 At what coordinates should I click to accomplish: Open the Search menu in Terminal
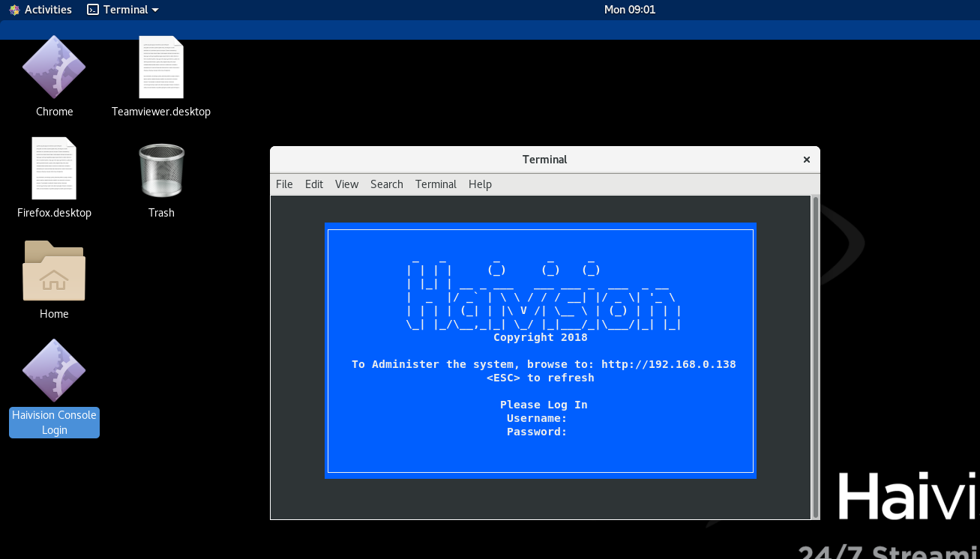pos(387,184)
